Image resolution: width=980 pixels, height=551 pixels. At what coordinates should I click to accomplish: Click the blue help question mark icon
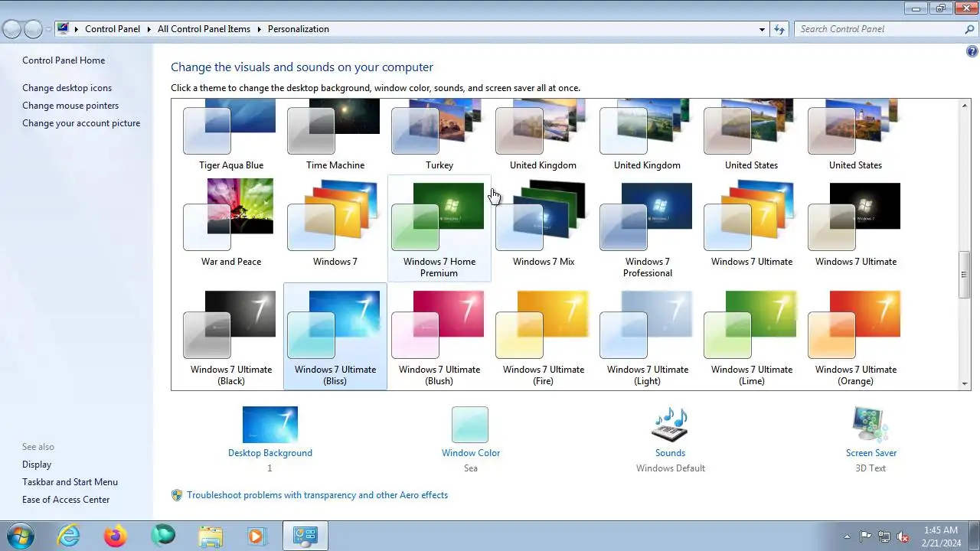[x=972, y=52]
